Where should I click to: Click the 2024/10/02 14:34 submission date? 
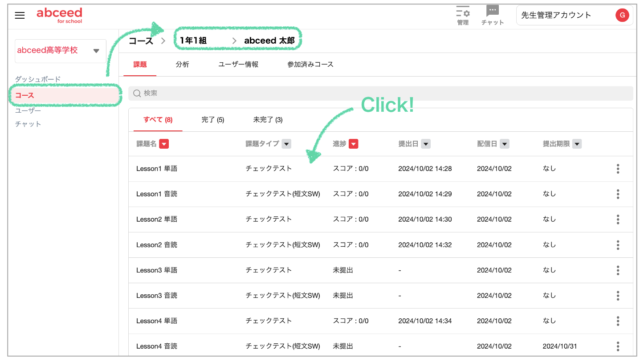point(425,321)
